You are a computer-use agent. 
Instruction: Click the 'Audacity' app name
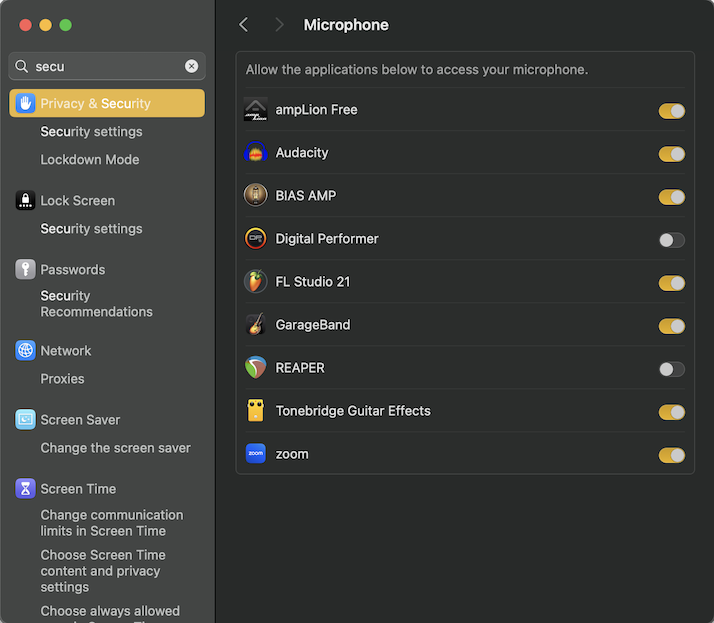click(x=302, y=153)
